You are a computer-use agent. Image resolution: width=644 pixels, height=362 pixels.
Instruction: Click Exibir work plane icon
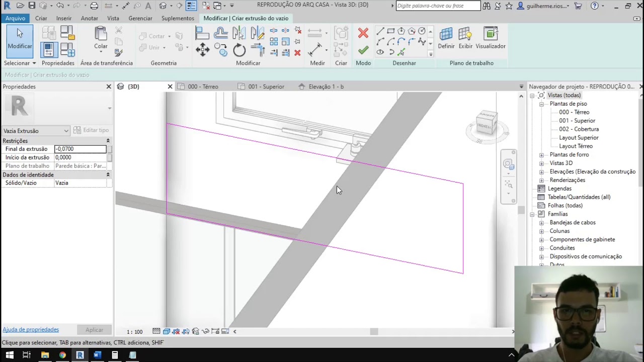click(465, 38)
